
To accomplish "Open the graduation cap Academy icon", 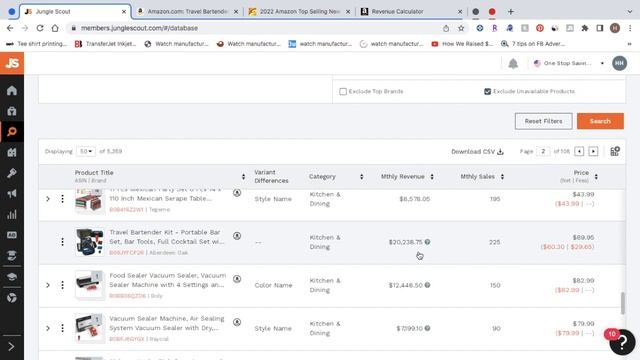I will click(12, 277).
